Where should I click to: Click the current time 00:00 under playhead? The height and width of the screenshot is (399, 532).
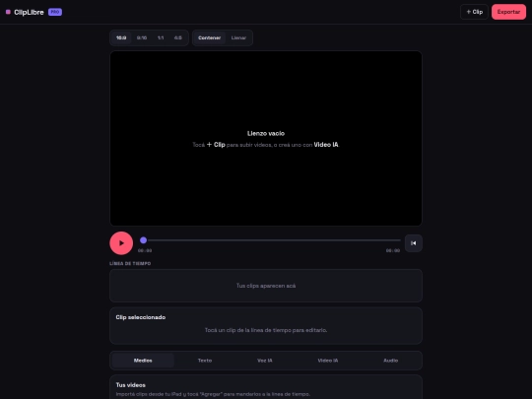(145, 250)
